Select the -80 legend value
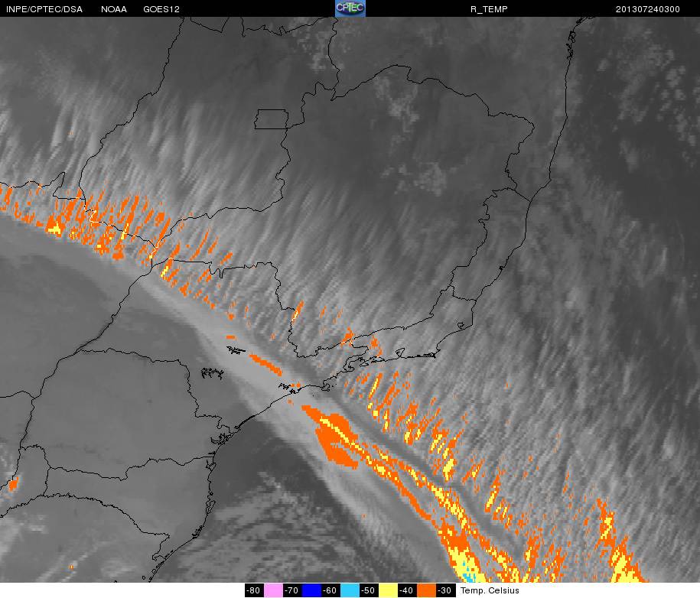 (x=254, y=590)
